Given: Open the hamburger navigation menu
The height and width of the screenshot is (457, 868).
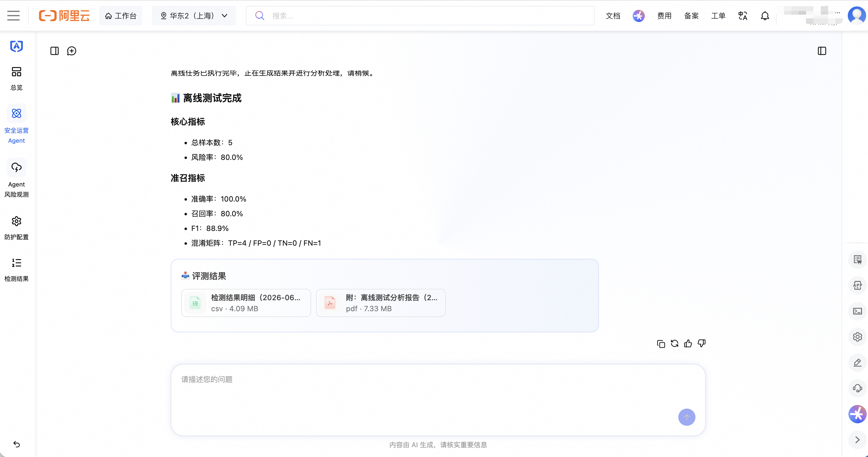Looking at the screenshot, I should coord(13,16).
